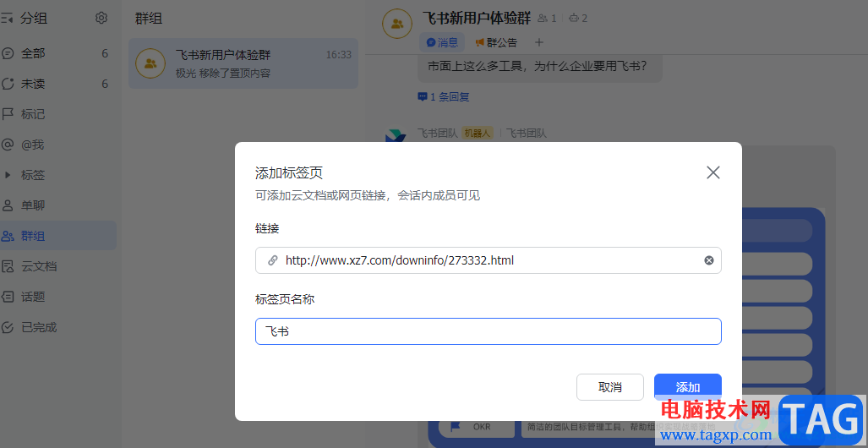
Task: Click the 链接 URL input field
Action: click(489, 260)
